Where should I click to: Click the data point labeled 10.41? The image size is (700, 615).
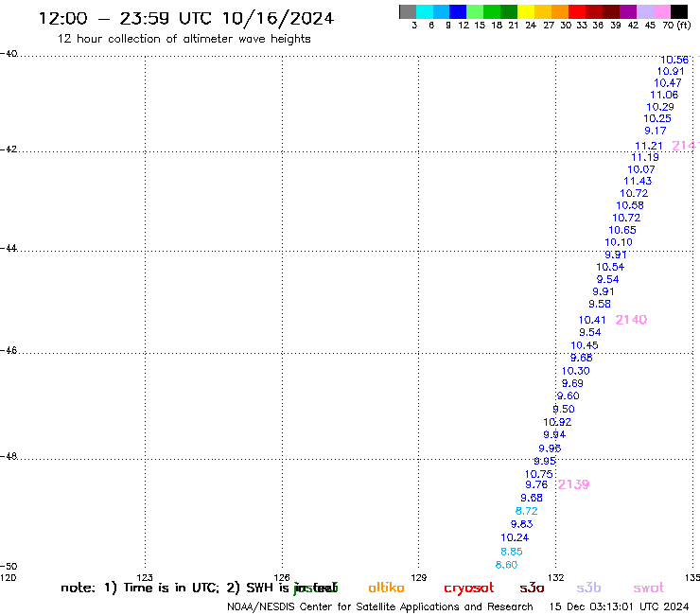592,320
